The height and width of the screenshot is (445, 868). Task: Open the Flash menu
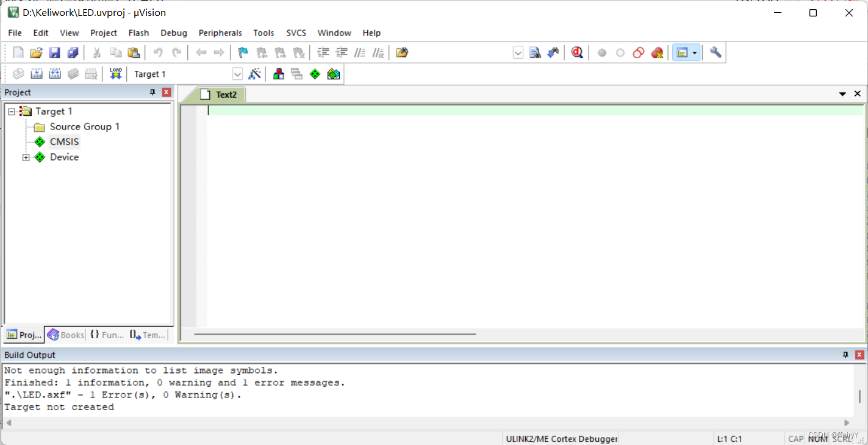point(138,33)
